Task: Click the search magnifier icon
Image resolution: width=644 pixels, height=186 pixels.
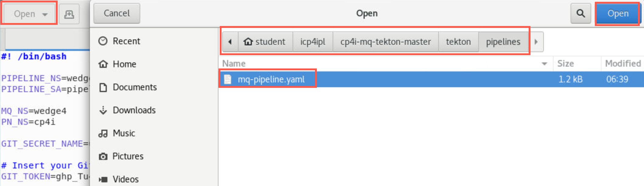Action: point(581,13)
